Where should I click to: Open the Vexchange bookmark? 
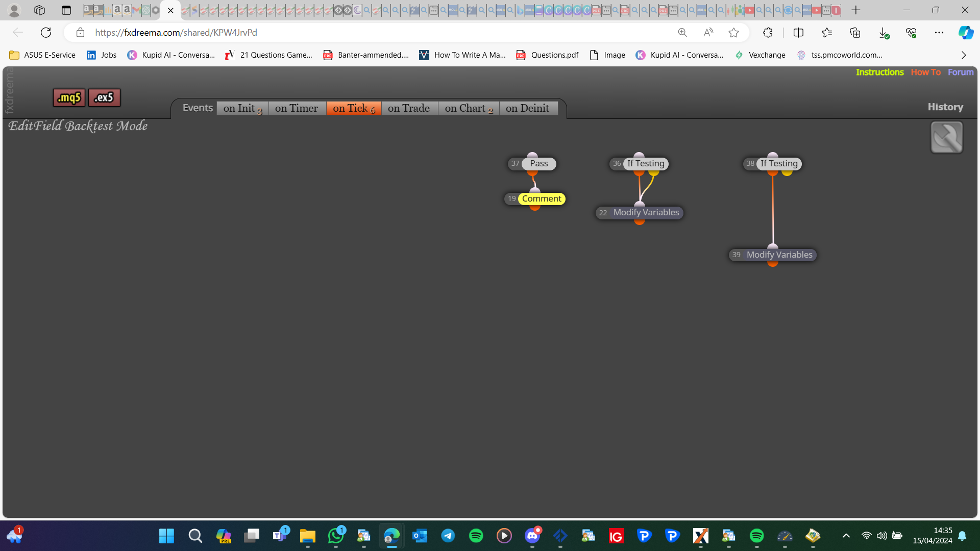pyautogui.click(x=760, y=55)
